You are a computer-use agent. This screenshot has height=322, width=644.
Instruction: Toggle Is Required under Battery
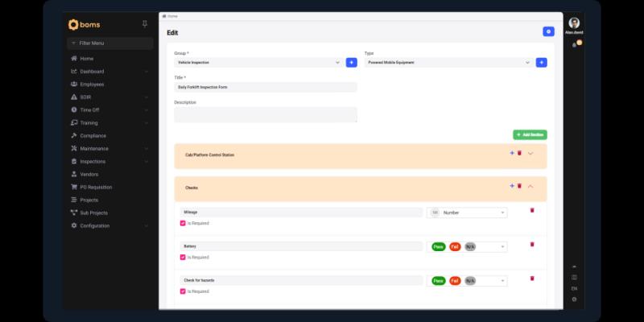(183, 258)
